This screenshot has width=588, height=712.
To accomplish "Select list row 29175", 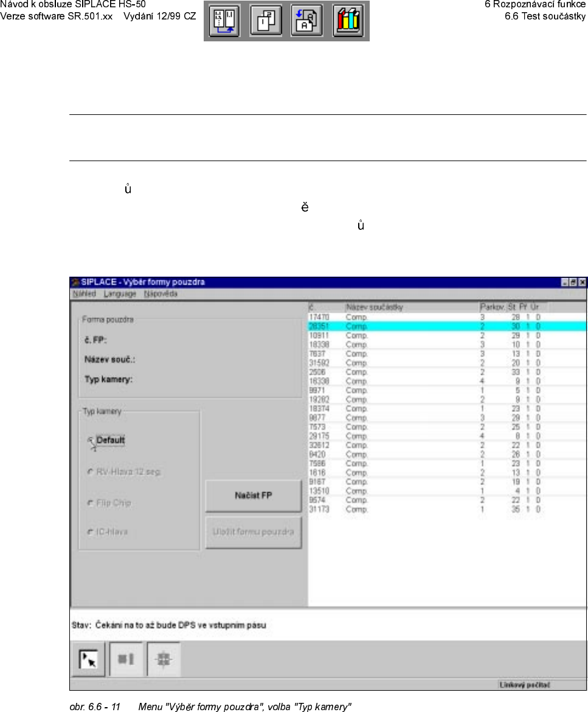I will pos(447,436).
